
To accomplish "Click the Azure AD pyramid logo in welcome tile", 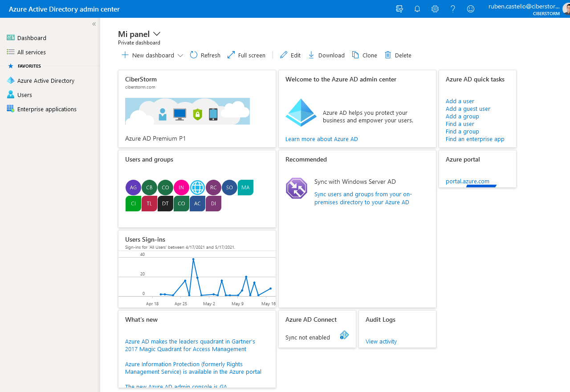I will point(301,113).
